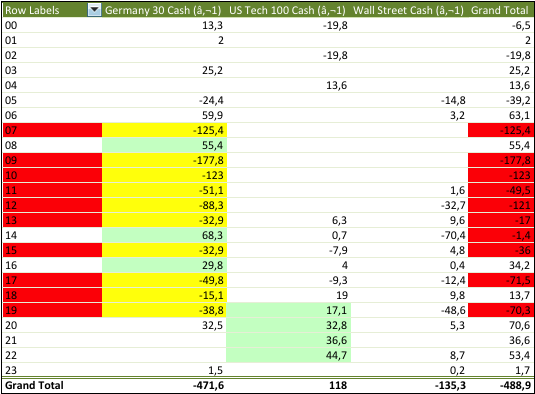The width and height of the screenshot is (535, 394).
Task: Click US Tech value 13,6 in row 04
Action: [289, 85]
